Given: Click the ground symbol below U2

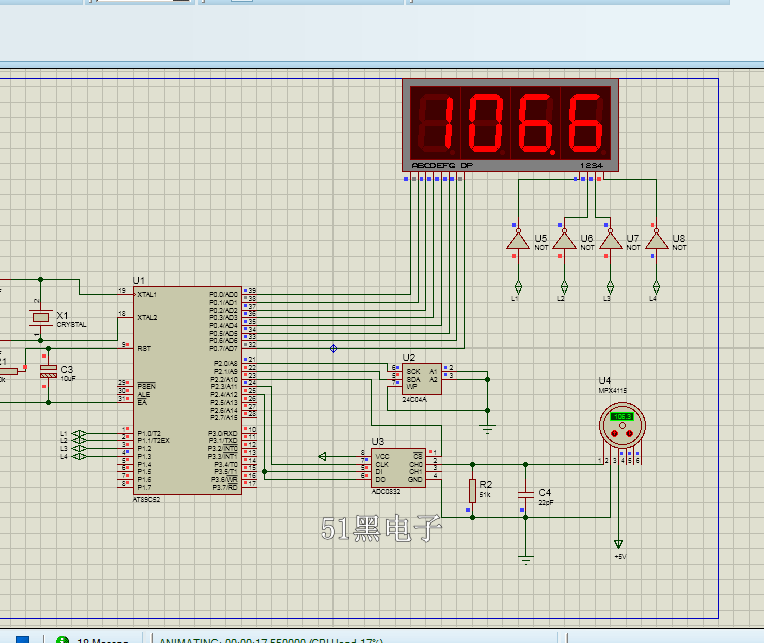Looking at the screenshot, I should 487,429.
